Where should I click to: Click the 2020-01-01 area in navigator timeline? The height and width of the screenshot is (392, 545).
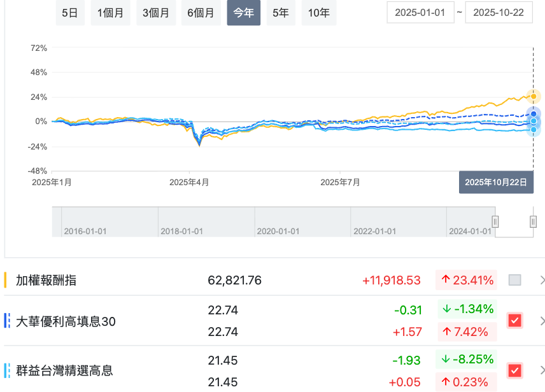pos(278,231)
